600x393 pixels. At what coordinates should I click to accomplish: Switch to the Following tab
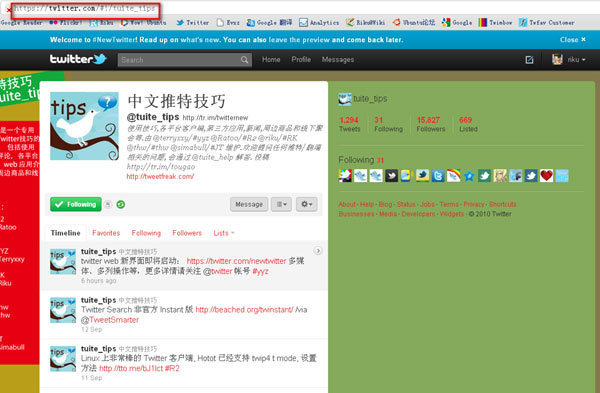(146, 233)
